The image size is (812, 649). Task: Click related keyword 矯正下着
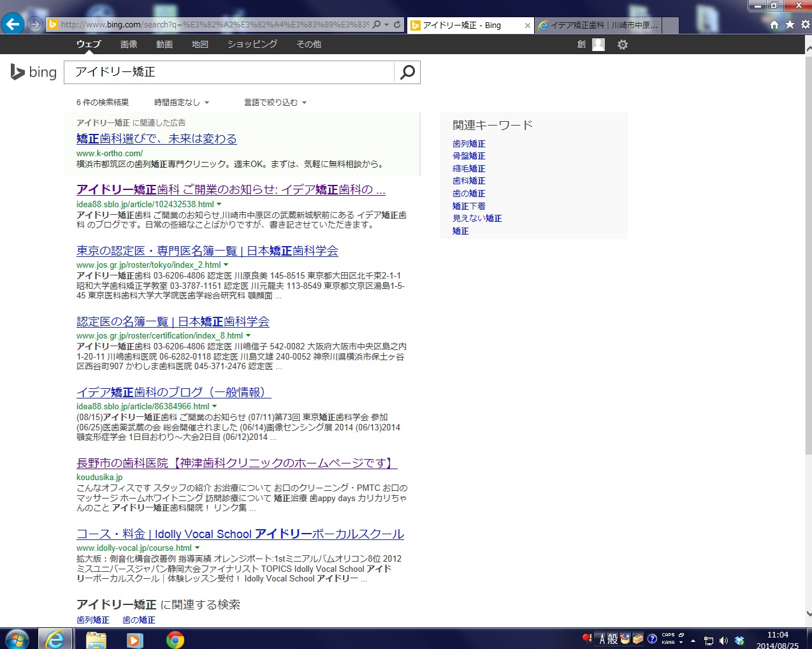[x=469, y=206]
